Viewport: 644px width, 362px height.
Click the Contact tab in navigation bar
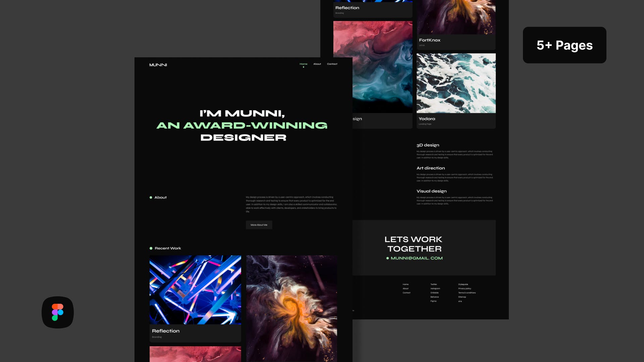click(332, 64)
